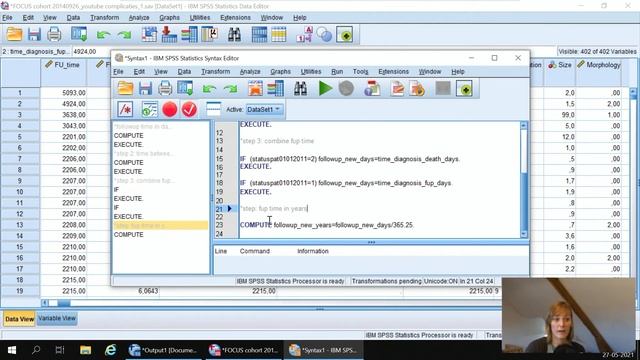Go to variable icon in Data Editor
640x360 pixels.
pos(169,35)
